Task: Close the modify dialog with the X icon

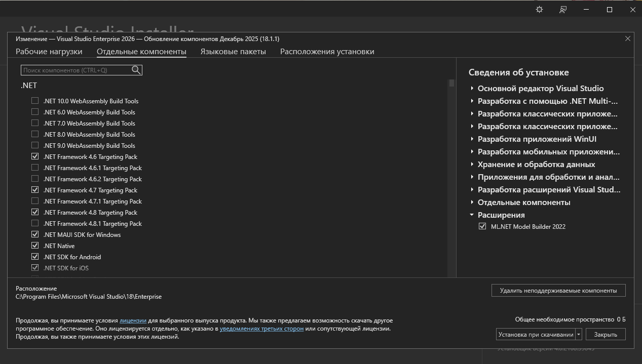Action: (x=628, y=38)
